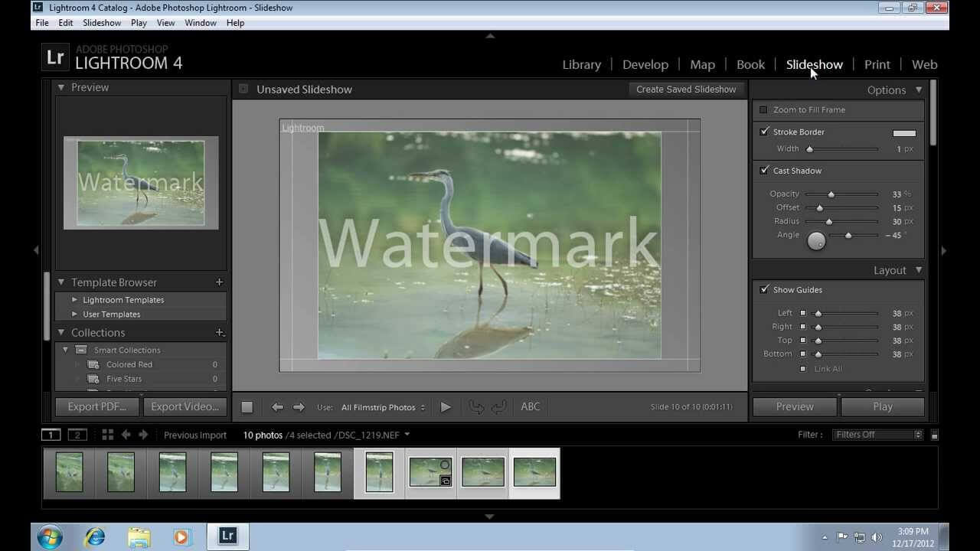Hide top module picker panel arrow
The height and width of the screenshot is (551, 980).
pyautogui.click(x=490, y=35)
